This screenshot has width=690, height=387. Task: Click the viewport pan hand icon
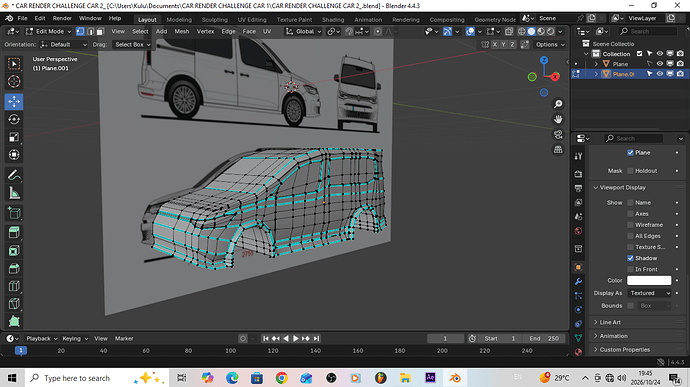tap(558, 119)
